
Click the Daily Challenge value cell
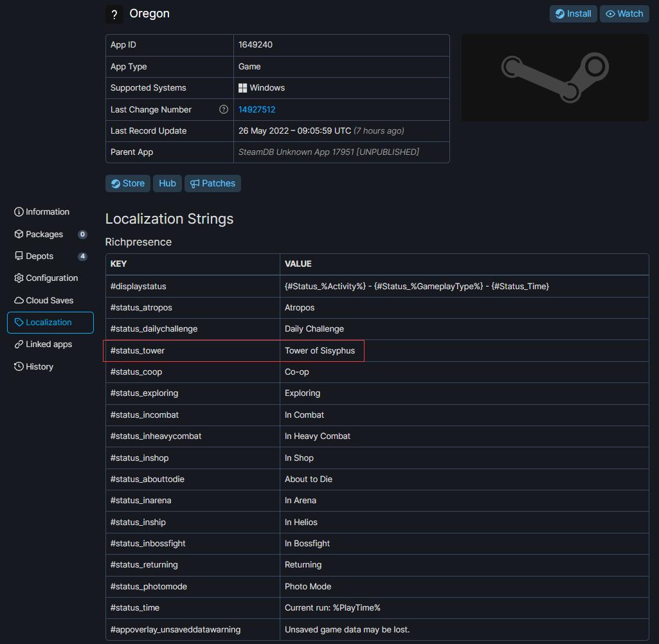[464, 329]
